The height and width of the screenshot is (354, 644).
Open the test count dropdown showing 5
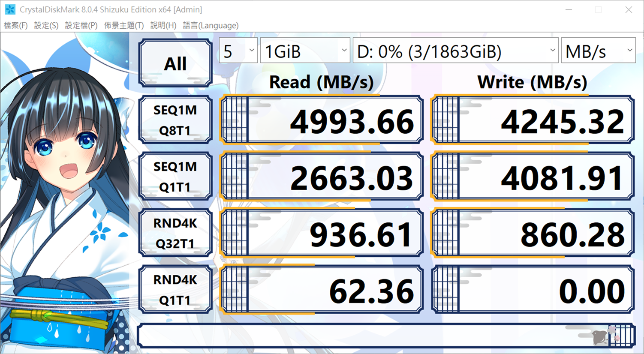pyautogui.click(x=238, y=51)
